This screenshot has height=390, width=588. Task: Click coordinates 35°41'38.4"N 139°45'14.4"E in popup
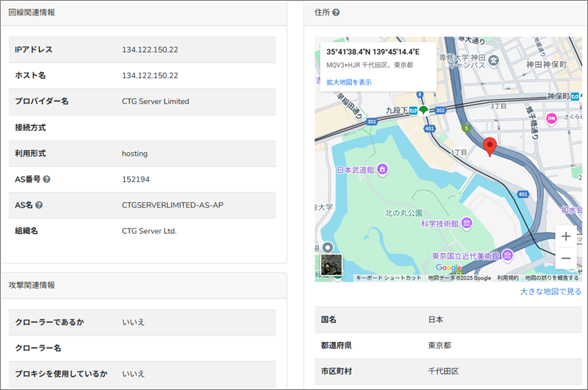[373, 52]
